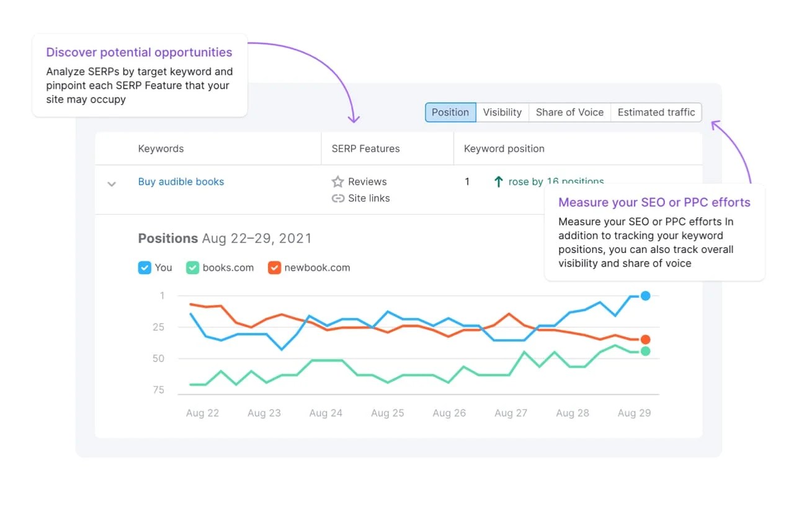Click the 50 y-axis label
Viewport: 789px width, 532px height.
(x=158, y=358)
